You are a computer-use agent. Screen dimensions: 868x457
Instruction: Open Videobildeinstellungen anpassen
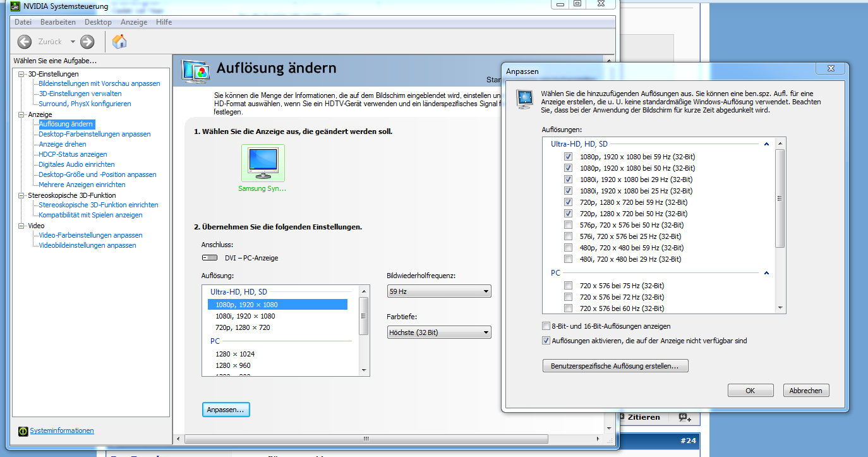click(x=87, y=245)
